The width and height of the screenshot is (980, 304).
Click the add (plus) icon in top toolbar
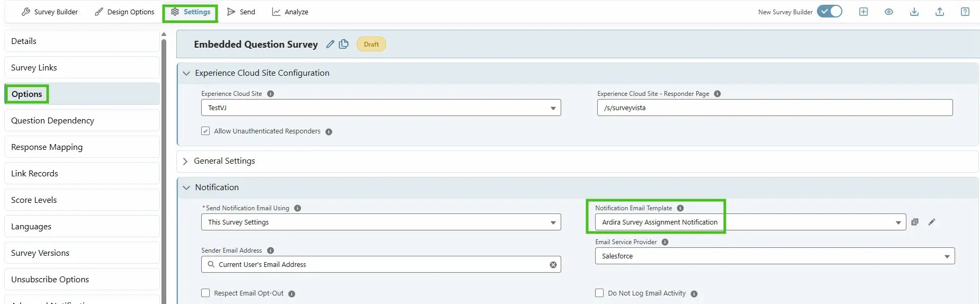(864, 12)
